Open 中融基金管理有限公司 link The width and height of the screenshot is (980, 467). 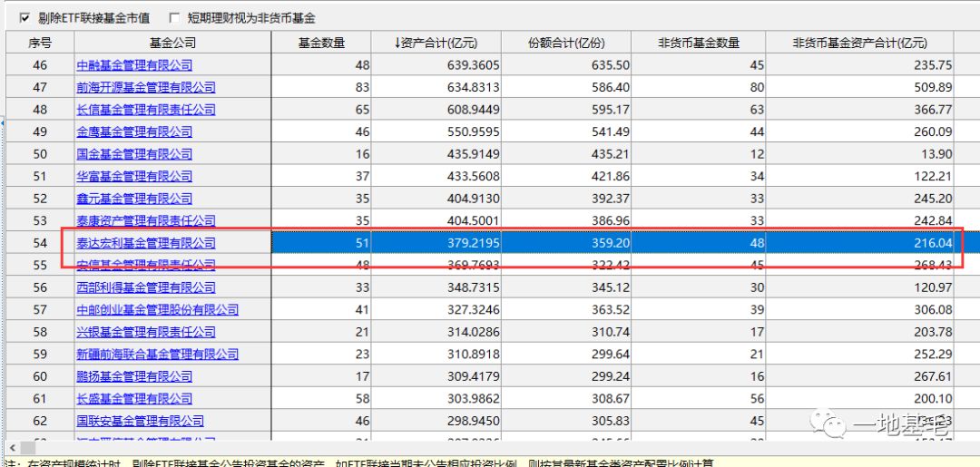click(134, 65)
